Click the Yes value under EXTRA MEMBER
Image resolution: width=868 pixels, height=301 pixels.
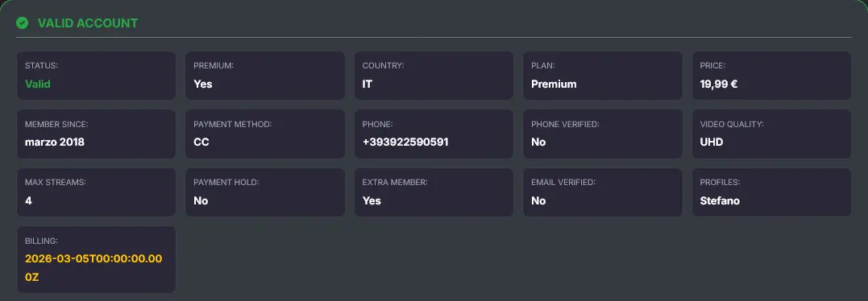pyautogui.click(x=372, y=200)
